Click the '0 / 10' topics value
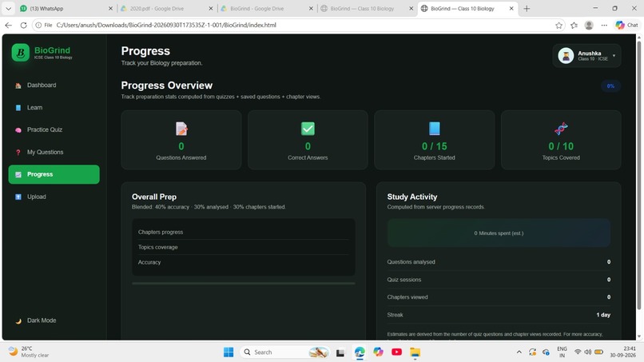The height and width of the screenshot is (362, 644). pos(561,146)
